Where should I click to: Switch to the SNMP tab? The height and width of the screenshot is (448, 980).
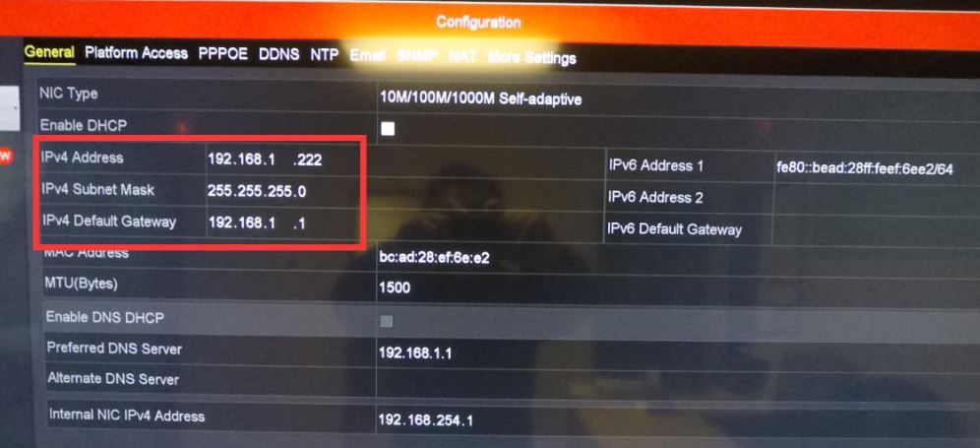click(417, 56)
